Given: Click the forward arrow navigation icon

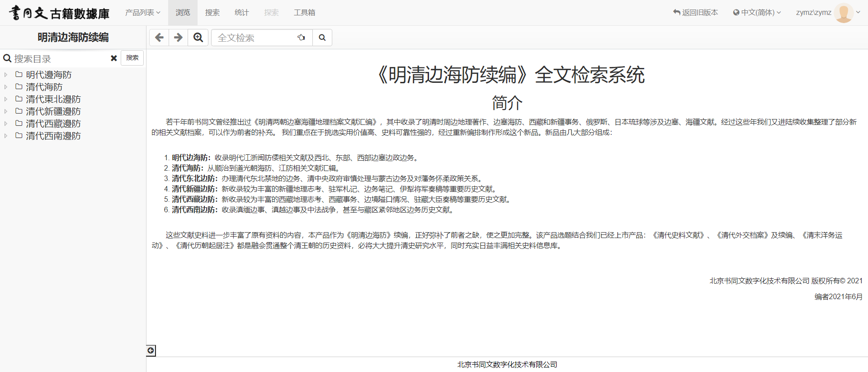Looking at the screenshot, I should click(179, 38).
